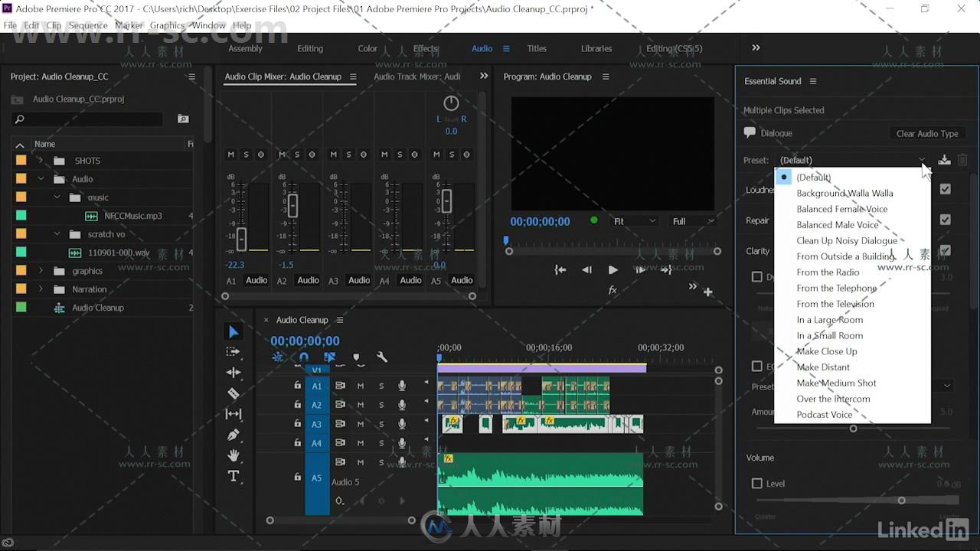Select the (Default) preset radio option
The width and height of the screenshot is (980, 551).
[784, 177]
